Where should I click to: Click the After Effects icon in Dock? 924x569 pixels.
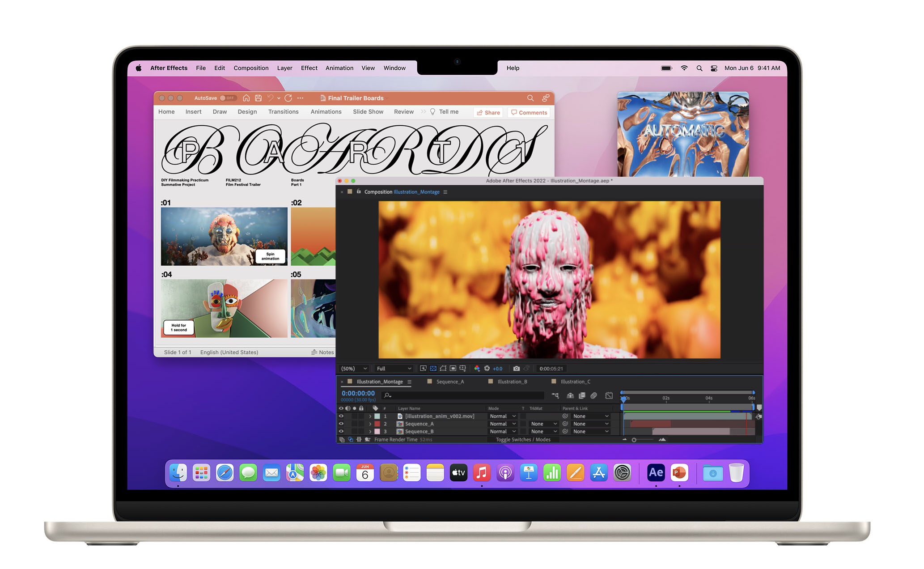click(x=656, y=472)
